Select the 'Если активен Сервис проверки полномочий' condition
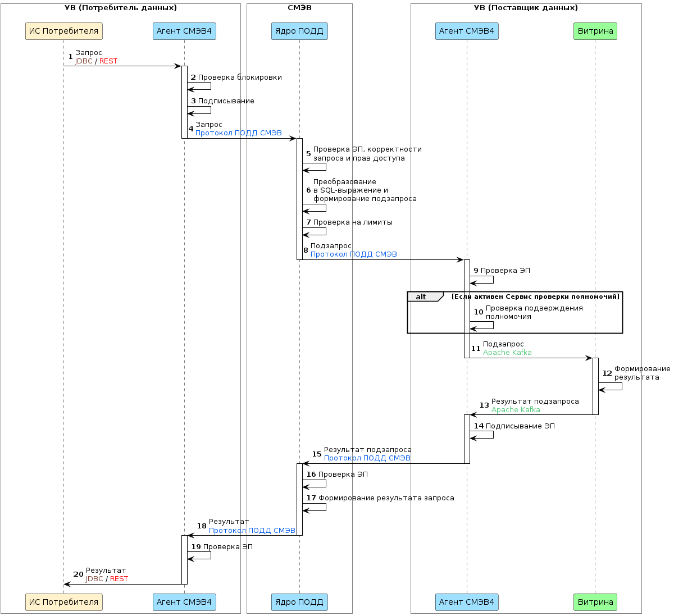This screenshot has width=674, height=616. [535, 296]
